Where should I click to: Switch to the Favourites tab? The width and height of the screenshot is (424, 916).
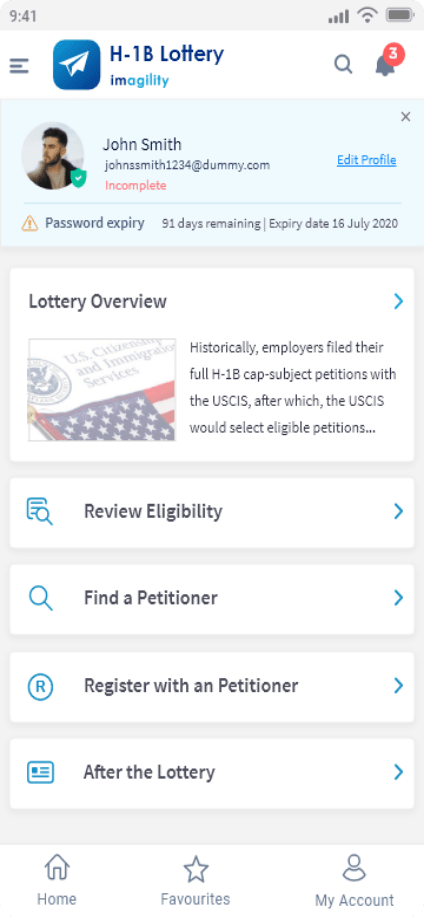196,880
